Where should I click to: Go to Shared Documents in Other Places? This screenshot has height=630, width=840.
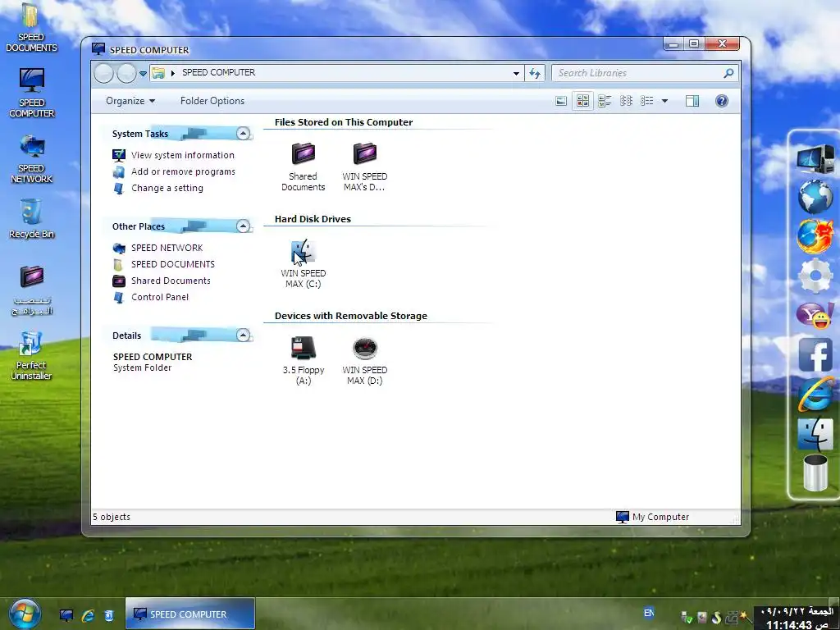click(x=171, y=281)
